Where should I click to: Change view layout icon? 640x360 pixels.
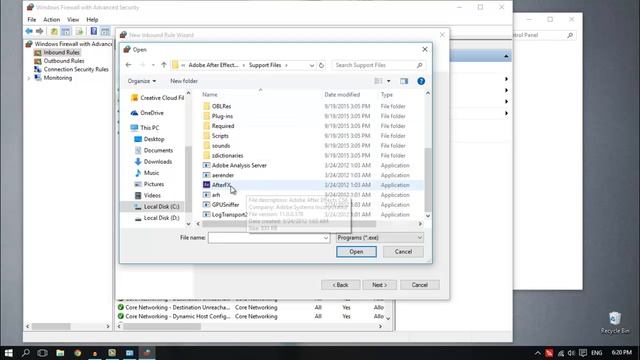click(x=379, y=81)
